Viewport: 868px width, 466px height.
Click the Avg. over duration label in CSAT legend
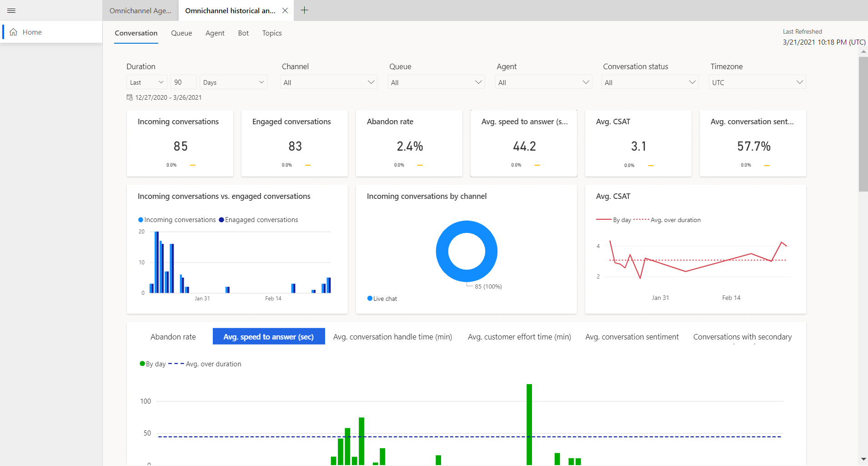pyautogui.click(x=676, y=220)
